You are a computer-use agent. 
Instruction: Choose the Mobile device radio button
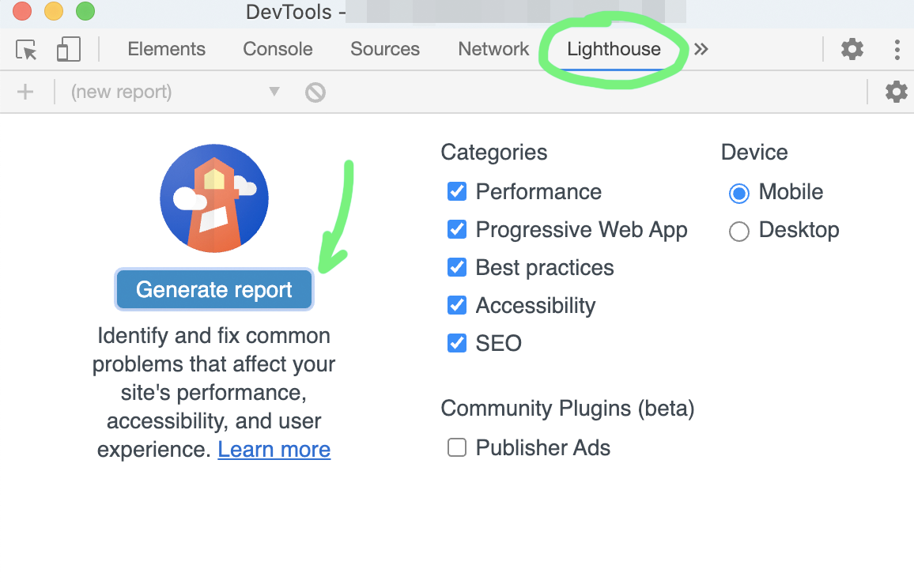click(x=739, y=193)
